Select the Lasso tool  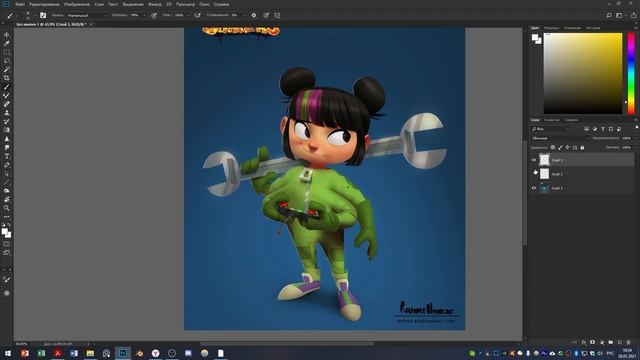7,61
